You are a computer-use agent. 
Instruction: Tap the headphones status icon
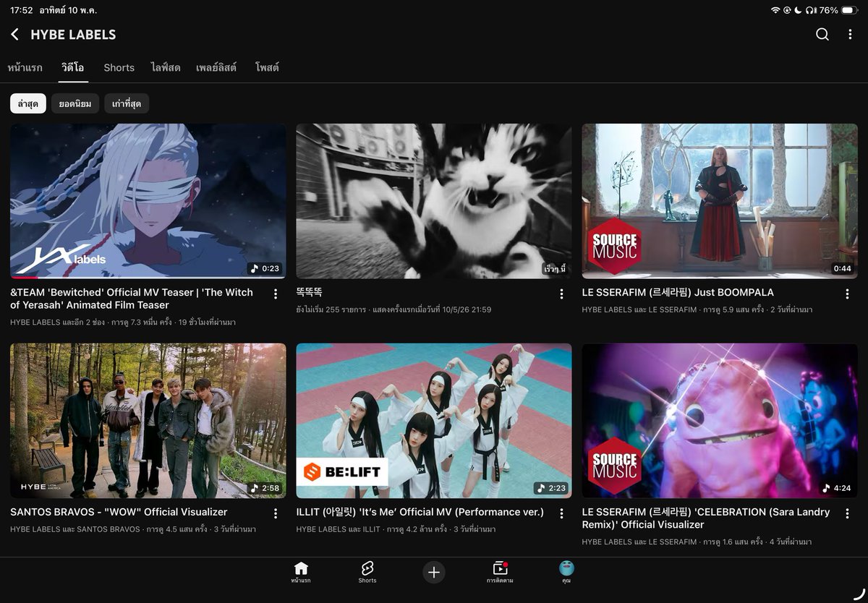[810, 10]
